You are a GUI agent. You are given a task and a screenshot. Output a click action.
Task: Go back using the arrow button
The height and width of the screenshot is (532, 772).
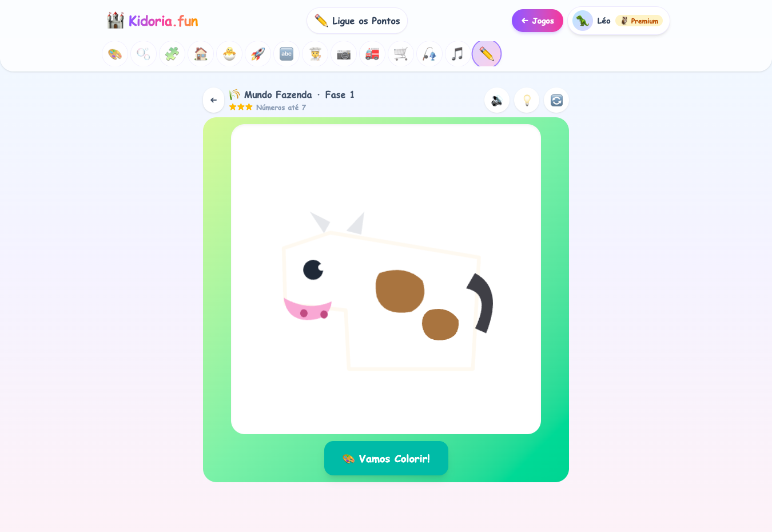point(214,100)
